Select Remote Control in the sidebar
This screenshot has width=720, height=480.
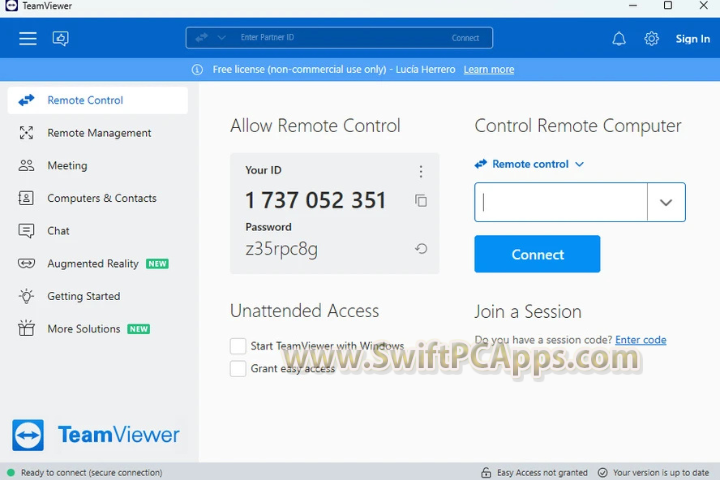tap(98, 100)
